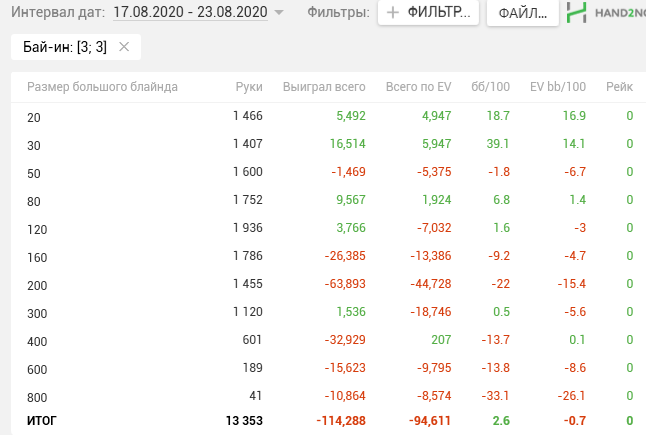Click the 17.08.2020 - 23.08.2020 date range
646x435 pixels.
190,12
